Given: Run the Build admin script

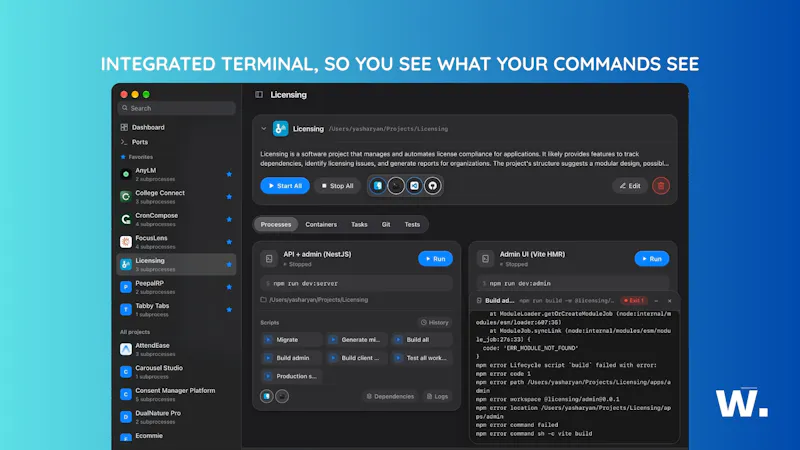Looking at the screenshot, I should 291,358.
